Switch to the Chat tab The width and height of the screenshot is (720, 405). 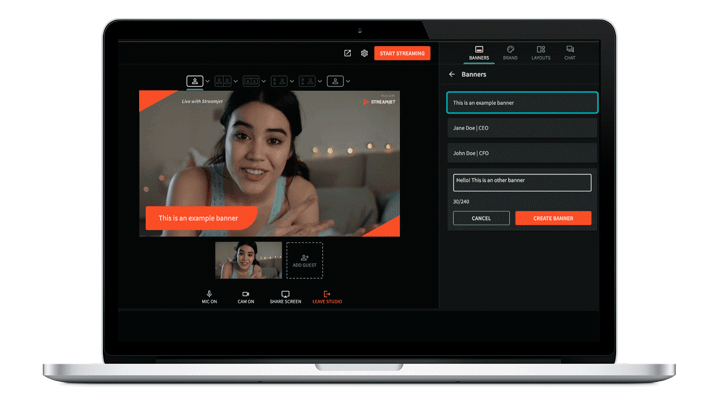tap(570, 52)
